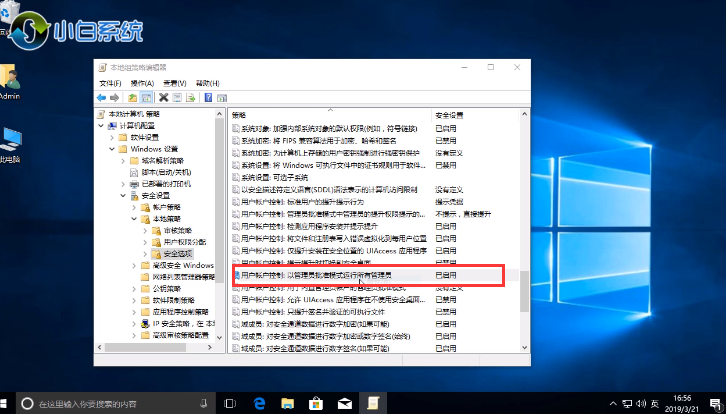The height and width of the screenshot is (416, 726).
Task: Select 安全选项 in the tree
Action: (177, 254)
